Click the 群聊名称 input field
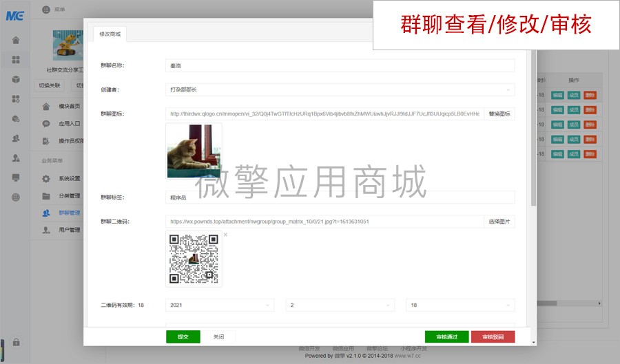This screenshot has width=620, height=364. point(340,65)
